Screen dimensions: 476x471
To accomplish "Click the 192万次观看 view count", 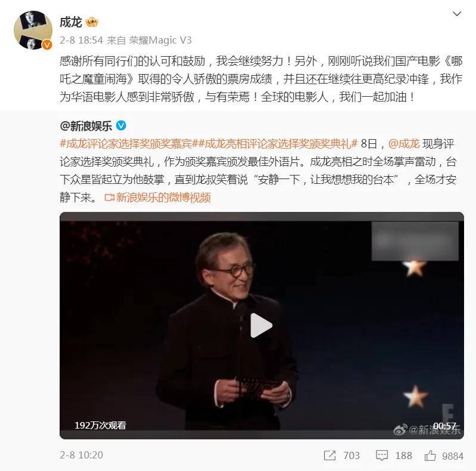I will 100,425.
